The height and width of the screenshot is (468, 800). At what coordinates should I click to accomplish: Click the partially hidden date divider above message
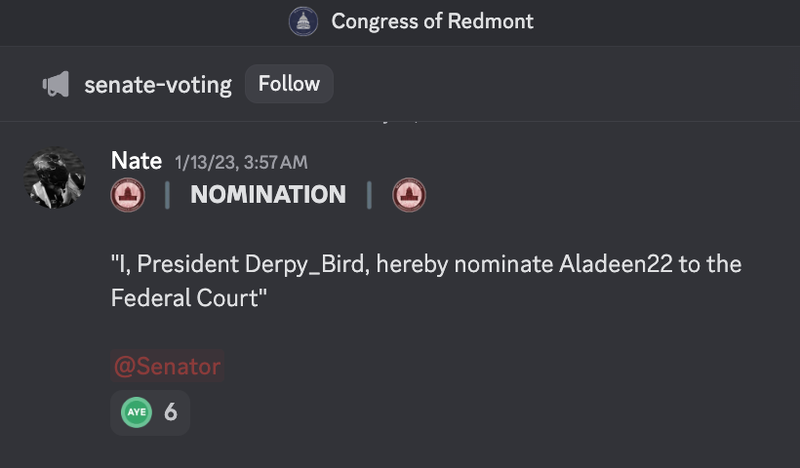click(400, 121)
